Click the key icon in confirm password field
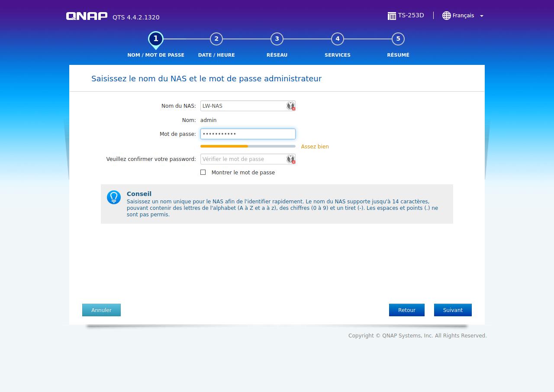554x392 pixels. click(290, 159)
